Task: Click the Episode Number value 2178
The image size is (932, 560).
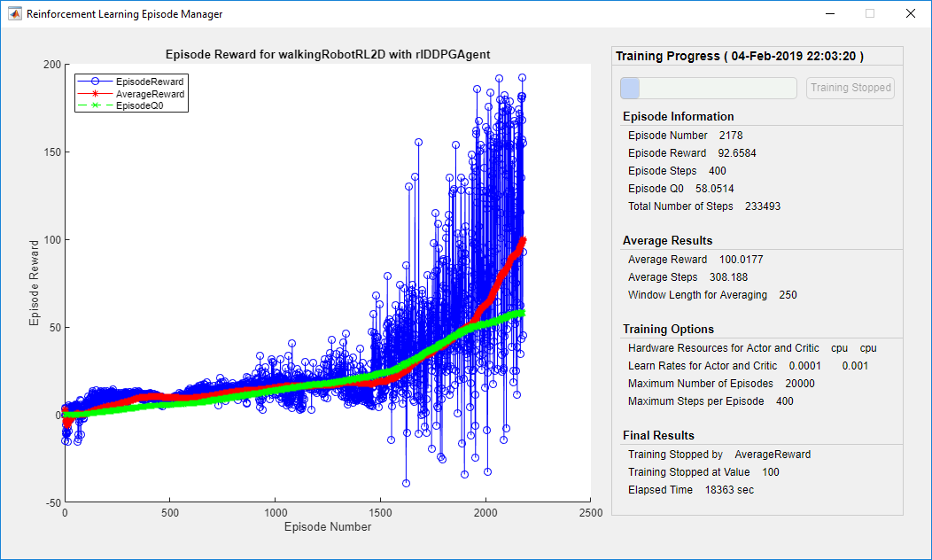Action: point(731,136)
